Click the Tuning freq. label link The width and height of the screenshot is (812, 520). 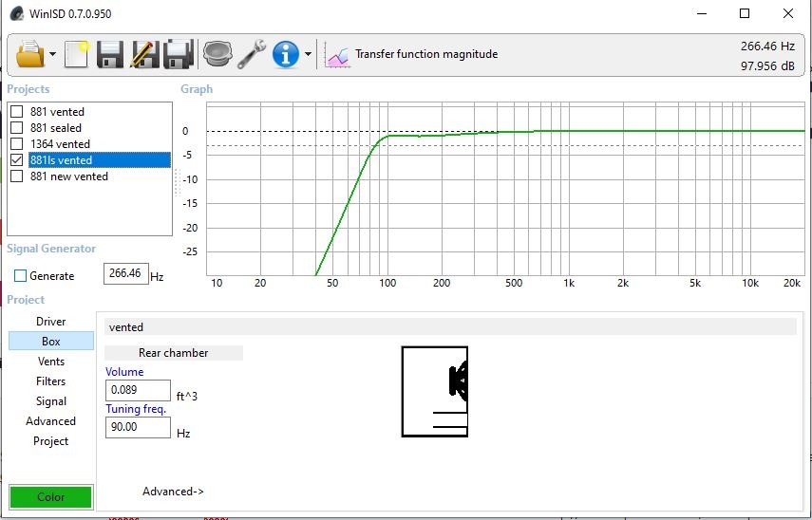pos(136,409)
